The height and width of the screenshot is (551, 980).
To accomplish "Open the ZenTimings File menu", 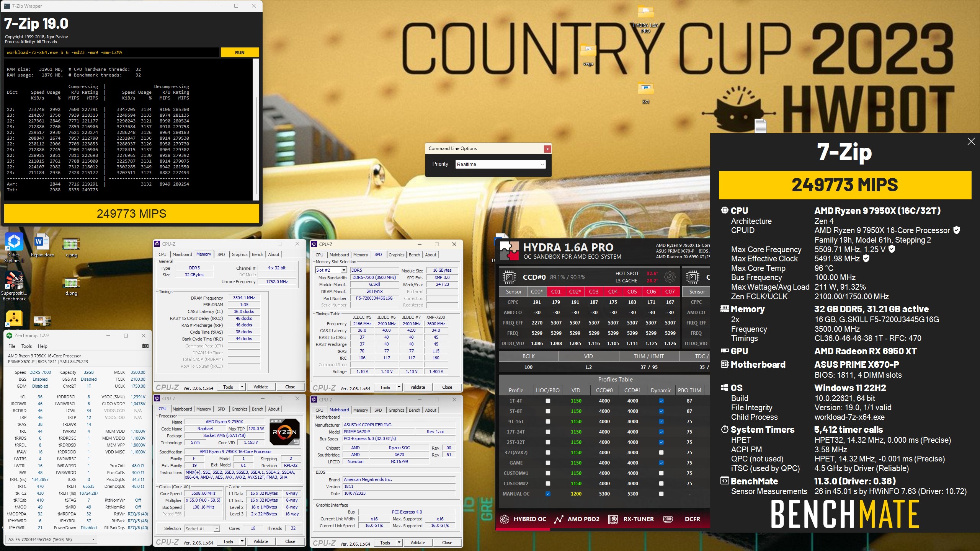I will point(12,346).
